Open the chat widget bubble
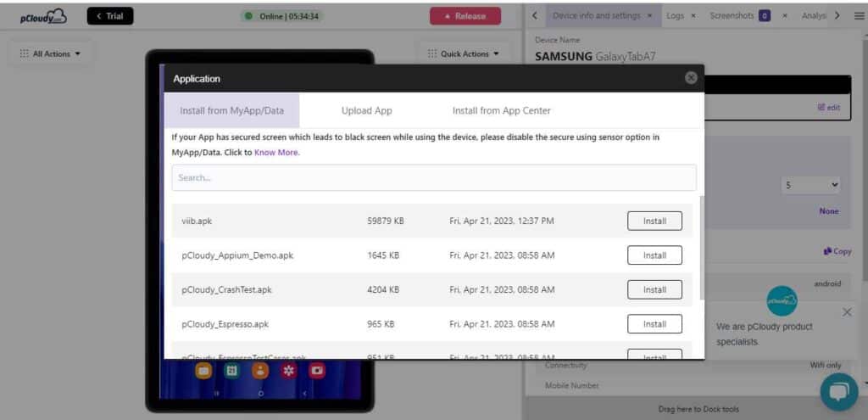868x420 pixels. coord(838,392)
